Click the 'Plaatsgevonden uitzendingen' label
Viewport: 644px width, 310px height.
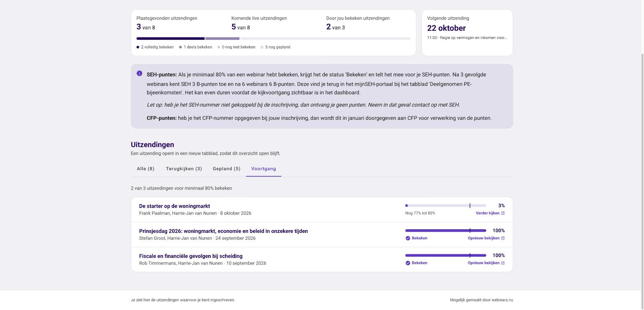click(167, 18)
